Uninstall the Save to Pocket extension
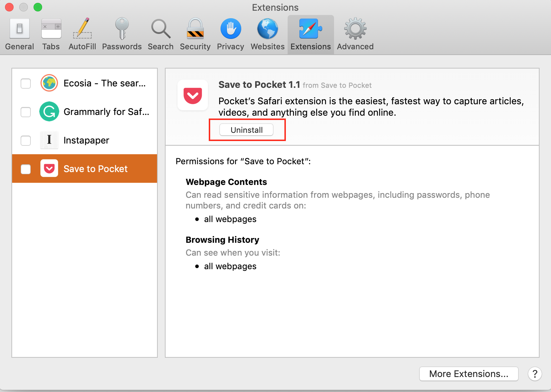The height and width of the screenshot is (392, 551). (247, 130)
